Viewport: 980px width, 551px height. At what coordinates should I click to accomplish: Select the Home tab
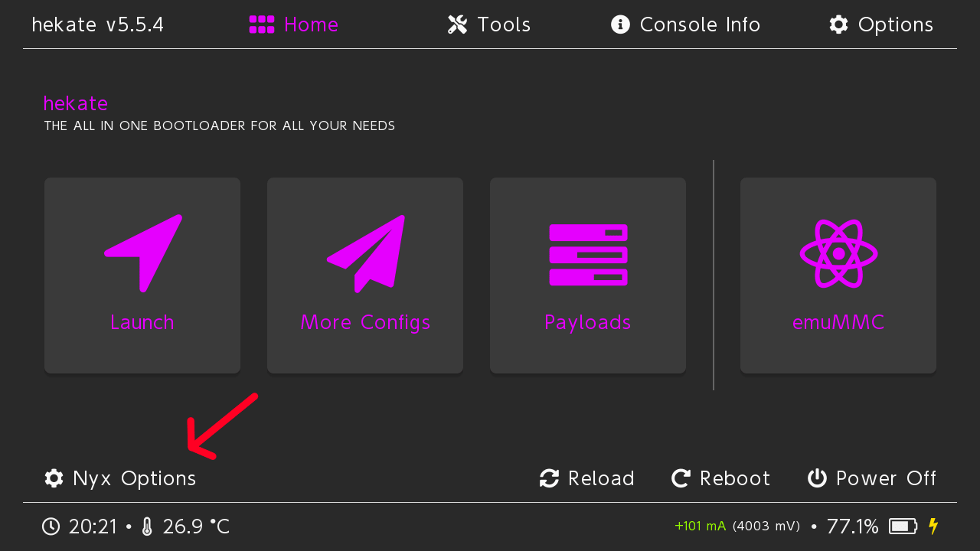point(294,24)
